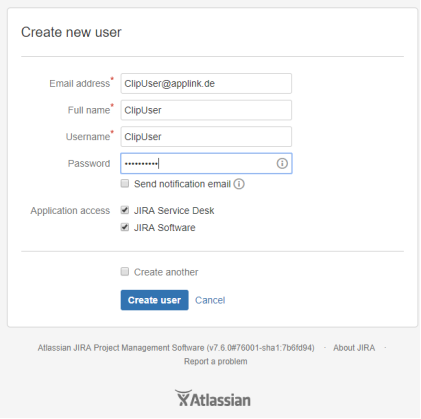Click the JIRA Software label text
The image size is (421, 419).
(165, 228)
